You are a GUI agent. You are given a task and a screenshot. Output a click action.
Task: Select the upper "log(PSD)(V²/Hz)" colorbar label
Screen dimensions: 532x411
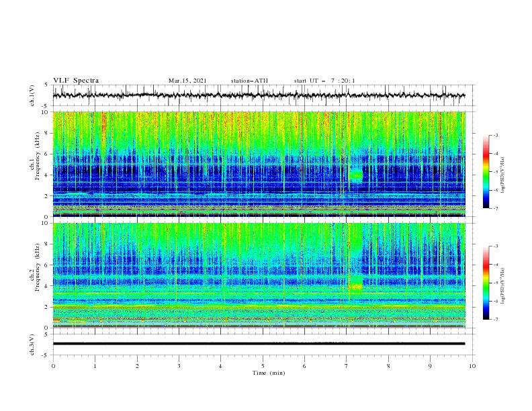tap(502, 175)
